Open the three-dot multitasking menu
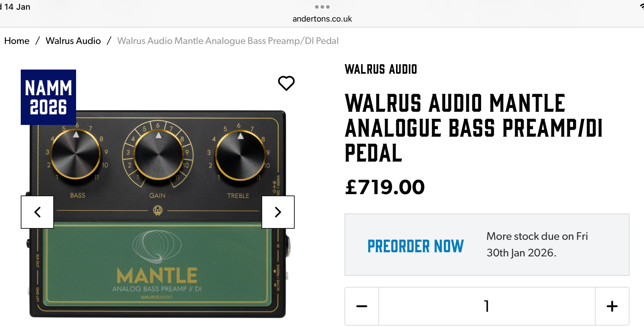The image size is (644, 327). [322, 7]
